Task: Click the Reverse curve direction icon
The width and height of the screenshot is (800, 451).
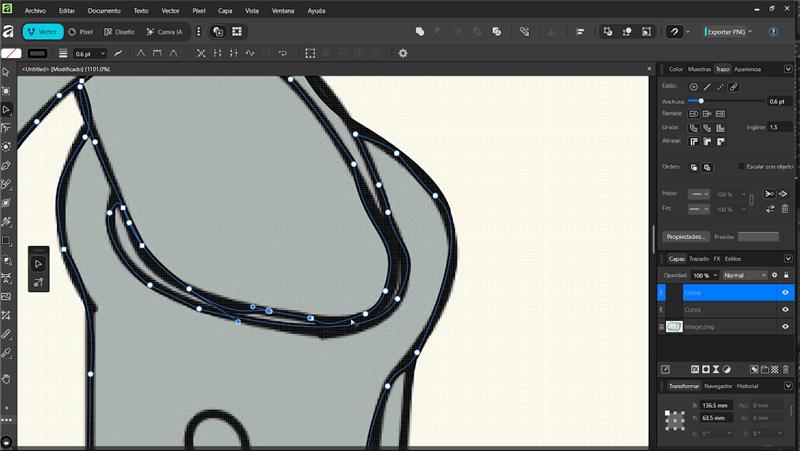Action: pyautogui.click(x=282, y=53)
